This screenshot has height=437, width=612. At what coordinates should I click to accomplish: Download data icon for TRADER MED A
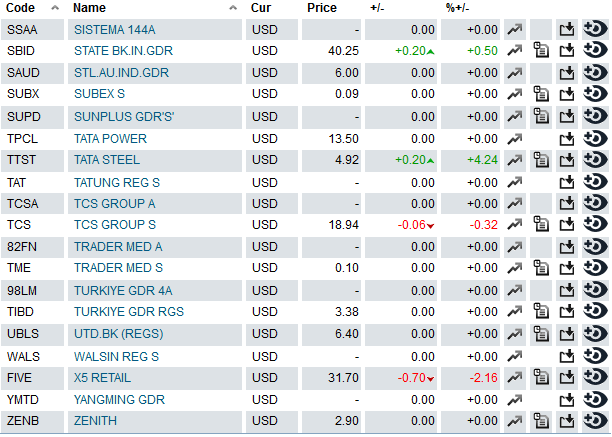tap(567, 247)
